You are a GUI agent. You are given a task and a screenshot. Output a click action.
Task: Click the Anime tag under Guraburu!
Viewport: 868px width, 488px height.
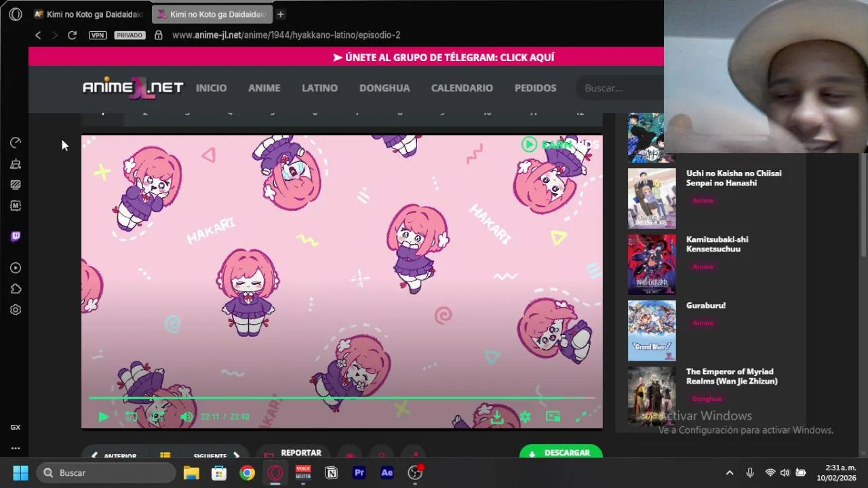click(703, 323)
